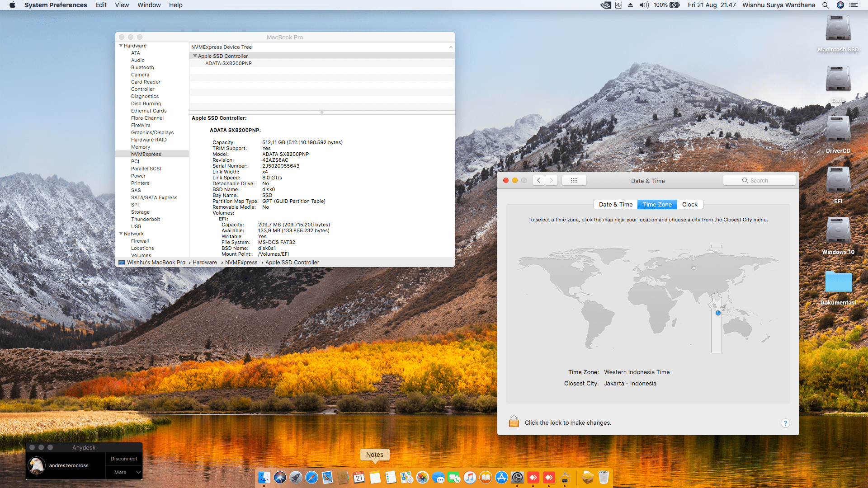This screenshot has height=488, width=868.
Task: Click the back arrow in Date & Time
Action: click(538, 180)
